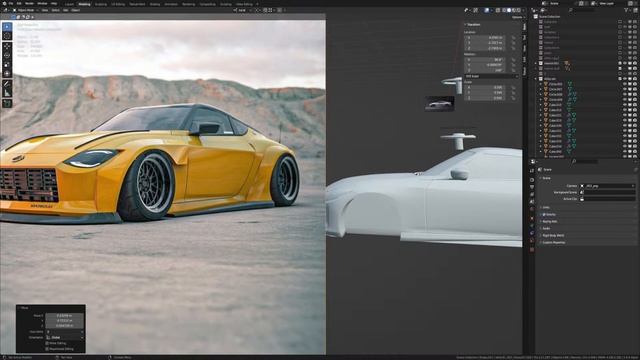
Task: Lock the Rotation X value
Action: 513,60
